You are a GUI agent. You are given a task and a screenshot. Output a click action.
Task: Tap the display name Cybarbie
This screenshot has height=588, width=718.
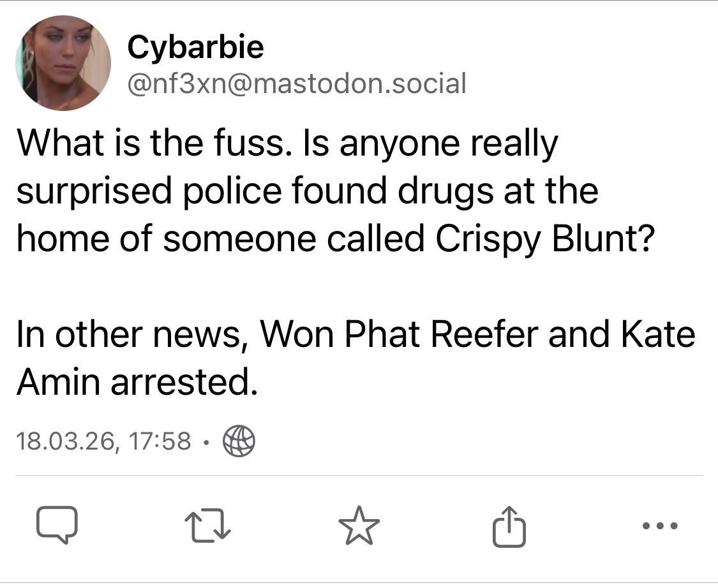195,47
